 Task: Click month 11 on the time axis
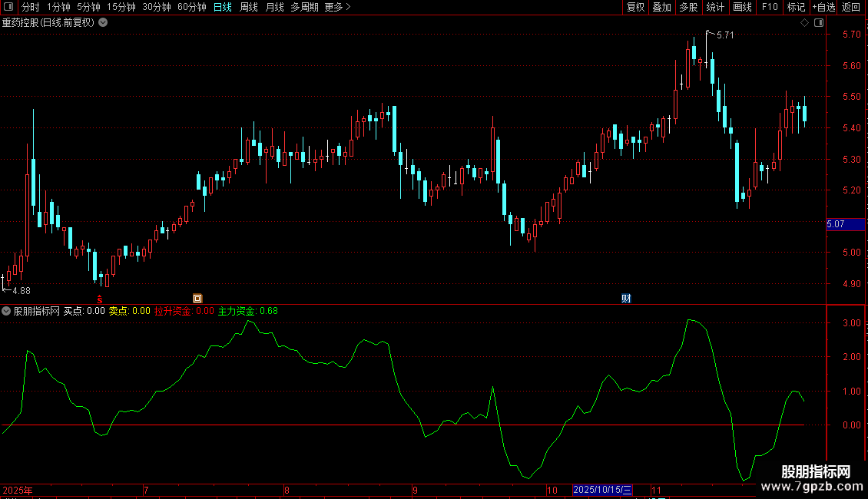pyautogui.click(x=656, y=490)
